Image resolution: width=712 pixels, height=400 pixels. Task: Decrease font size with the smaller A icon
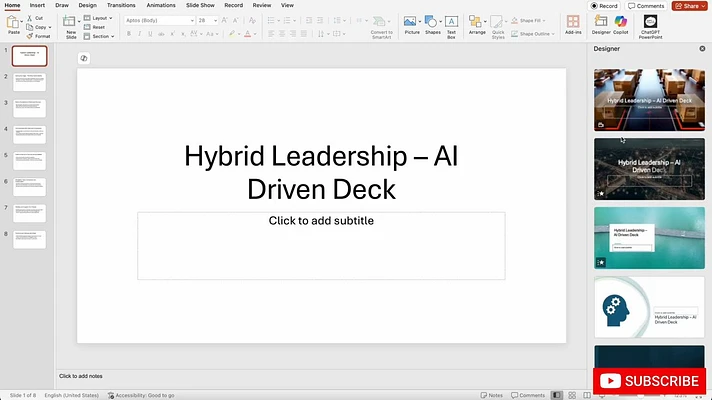[235, 20]
